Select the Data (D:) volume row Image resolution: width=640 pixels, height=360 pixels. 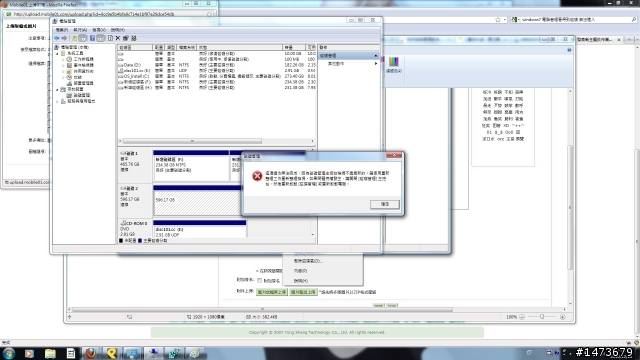(217, 65)
